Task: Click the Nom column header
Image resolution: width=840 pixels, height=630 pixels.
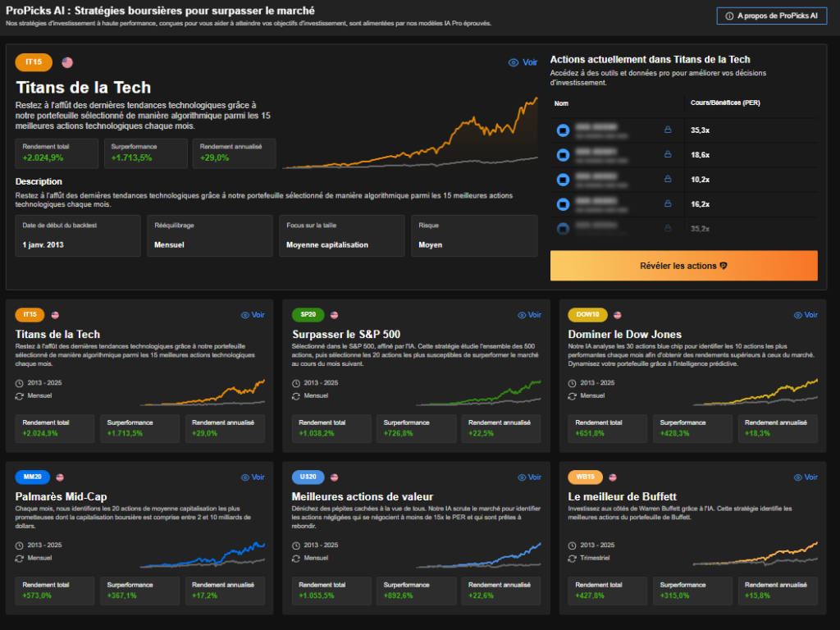Action: (561, 103)
